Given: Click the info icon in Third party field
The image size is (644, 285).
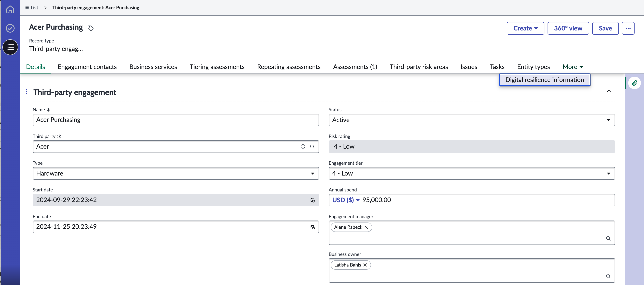Looking at the screenshot, I should pos(303,146).
